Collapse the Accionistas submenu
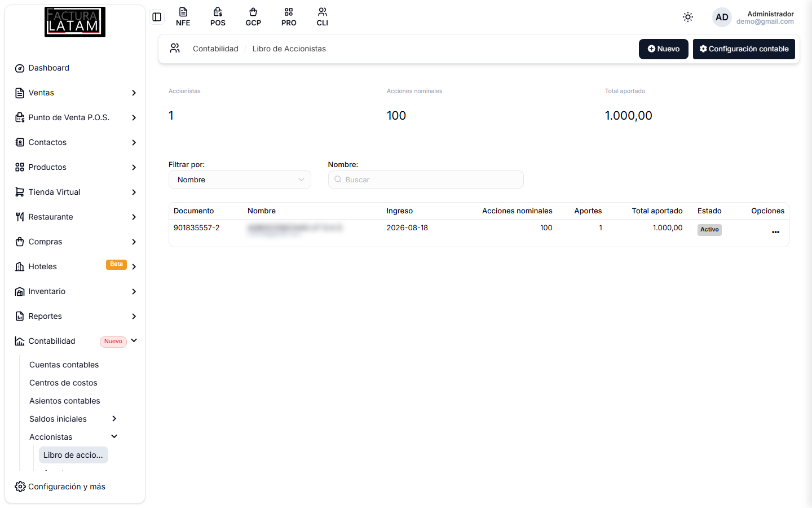 click(x=73, y=437)
